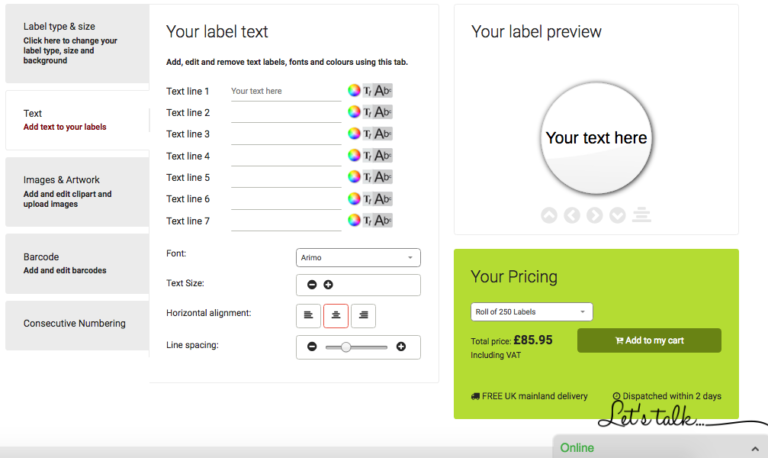This screenshot has height=458, width=768.
Task: Click text style icon for Text line 3
Action: (383, 134)
